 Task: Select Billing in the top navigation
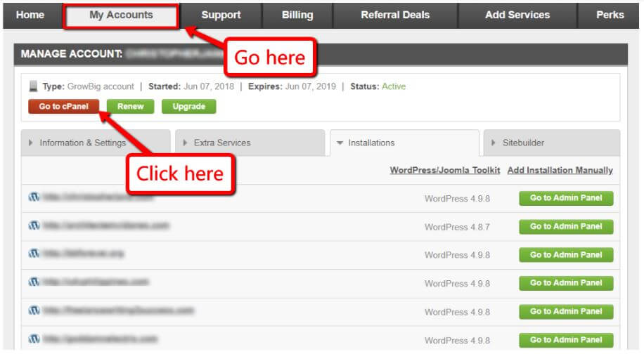[x=297, y=15]
